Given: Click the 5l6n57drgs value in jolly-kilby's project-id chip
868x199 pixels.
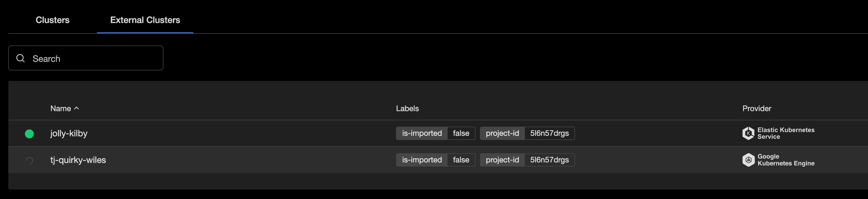Looking at the screenshot, I should [x=549, y=133].
